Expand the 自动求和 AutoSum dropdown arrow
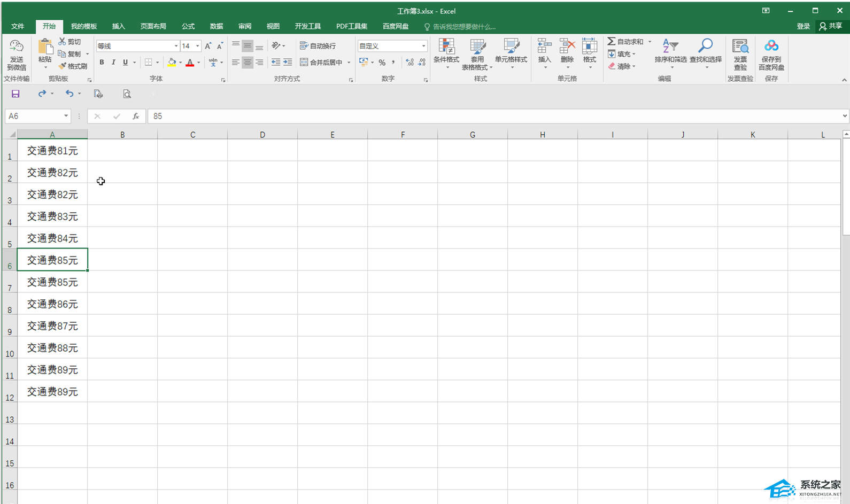 point(650,42)
